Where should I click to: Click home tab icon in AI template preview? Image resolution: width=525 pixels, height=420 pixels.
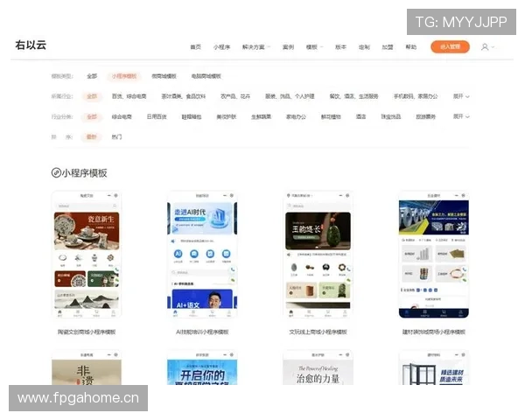(175, 313)
